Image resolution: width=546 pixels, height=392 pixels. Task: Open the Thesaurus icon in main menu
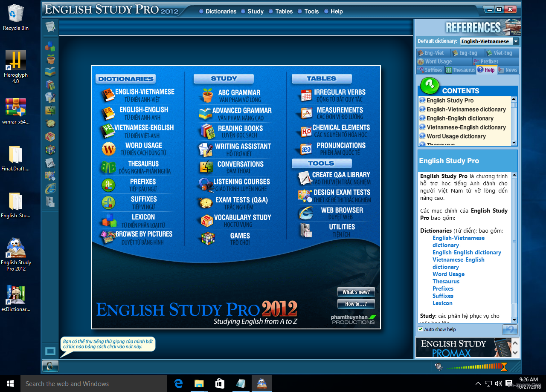108,167
